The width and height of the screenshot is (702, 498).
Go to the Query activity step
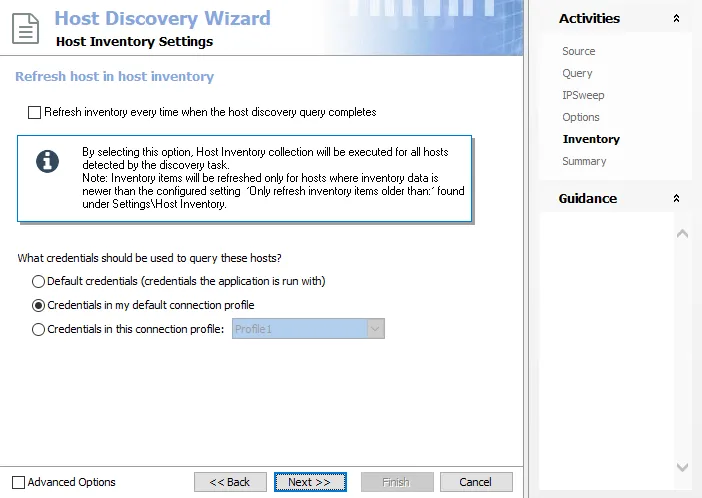pos(577,73)
